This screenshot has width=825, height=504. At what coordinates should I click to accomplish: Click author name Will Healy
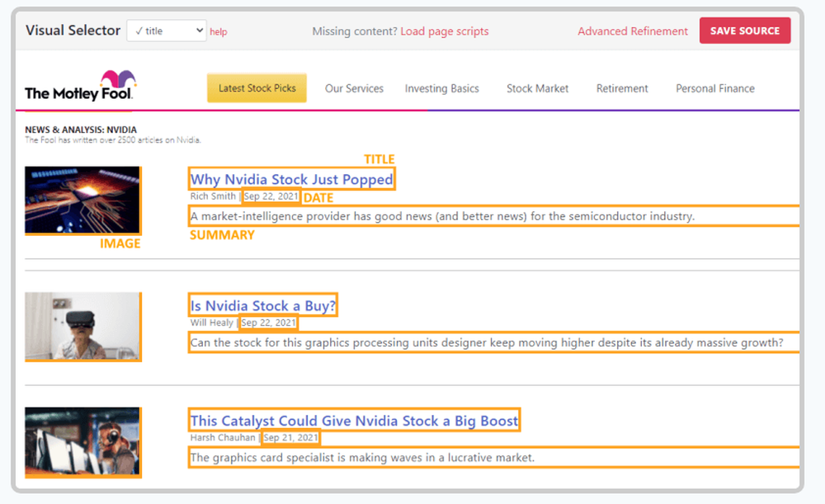click(x=211, y=323)
